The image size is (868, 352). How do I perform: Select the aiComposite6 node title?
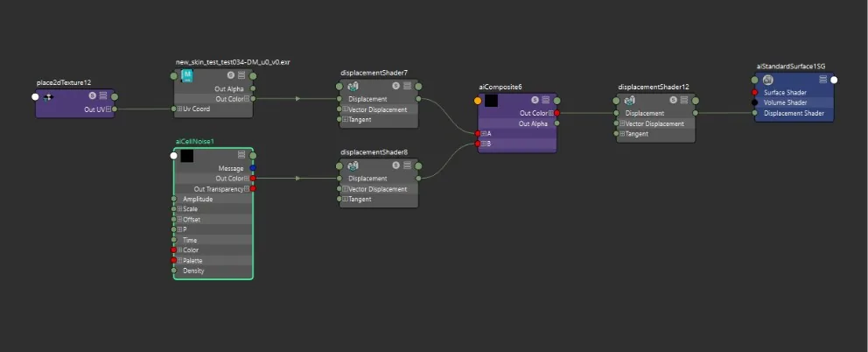500,87
